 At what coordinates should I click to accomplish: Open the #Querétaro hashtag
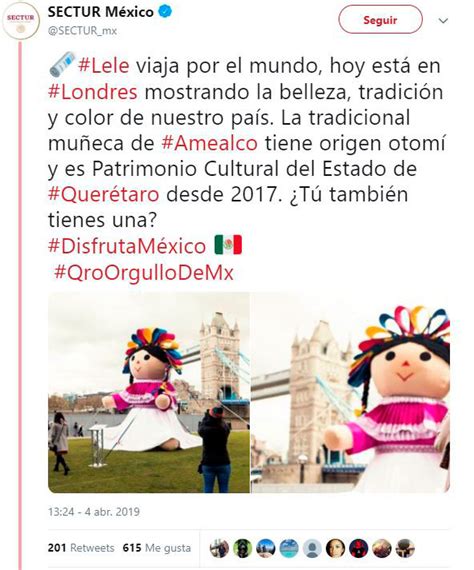pyautogui.click(x=104, y=194)
